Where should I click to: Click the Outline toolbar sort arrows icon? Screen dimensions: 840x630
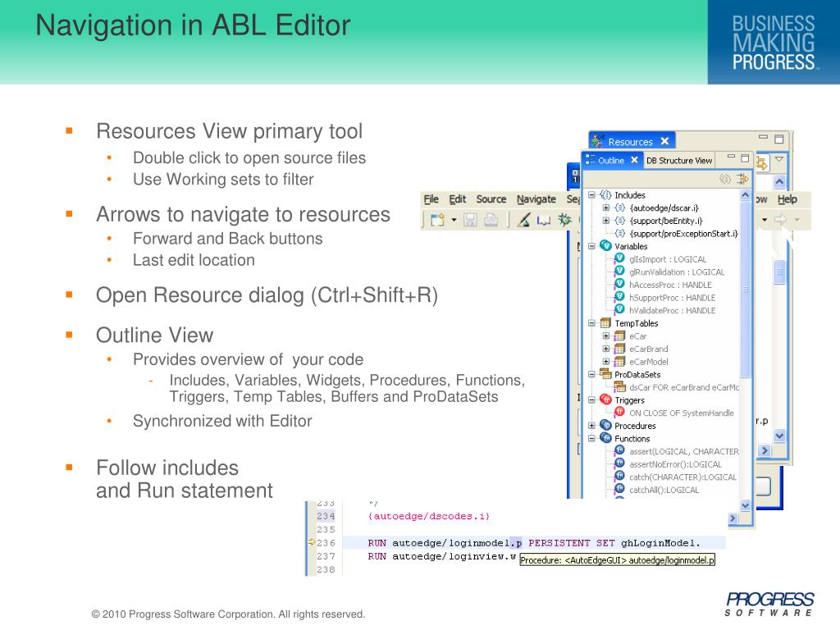(x=742, y=179)
